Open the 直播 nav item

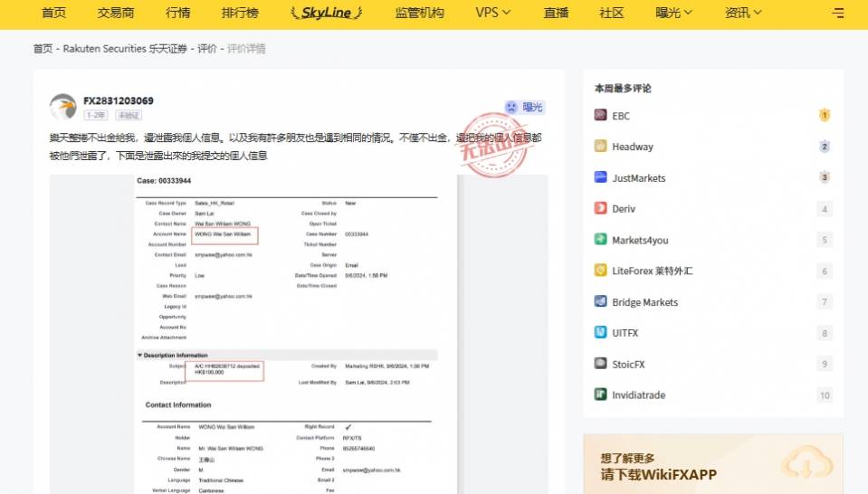point(556,13)
